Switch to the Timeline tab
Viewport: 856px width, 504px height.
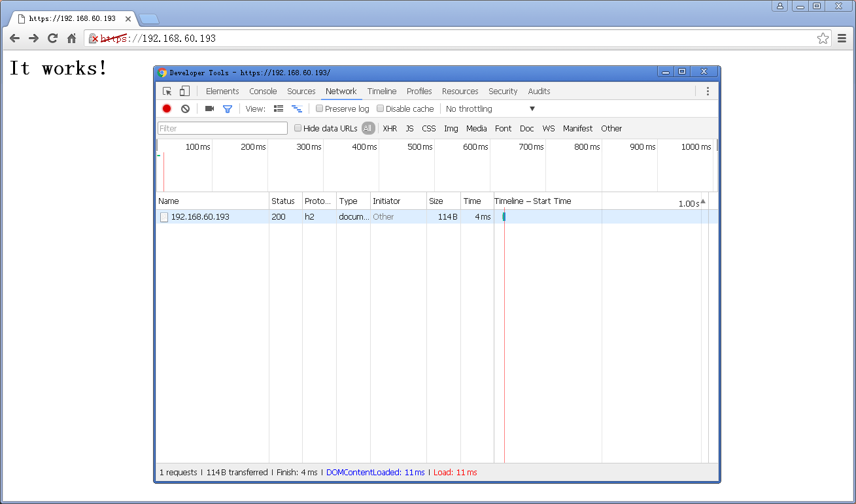382,92
